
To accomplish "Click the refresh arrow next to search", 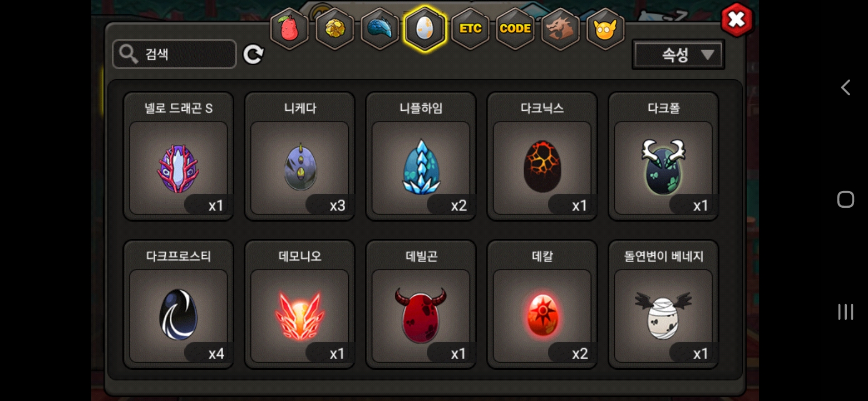I will [253, 54].
